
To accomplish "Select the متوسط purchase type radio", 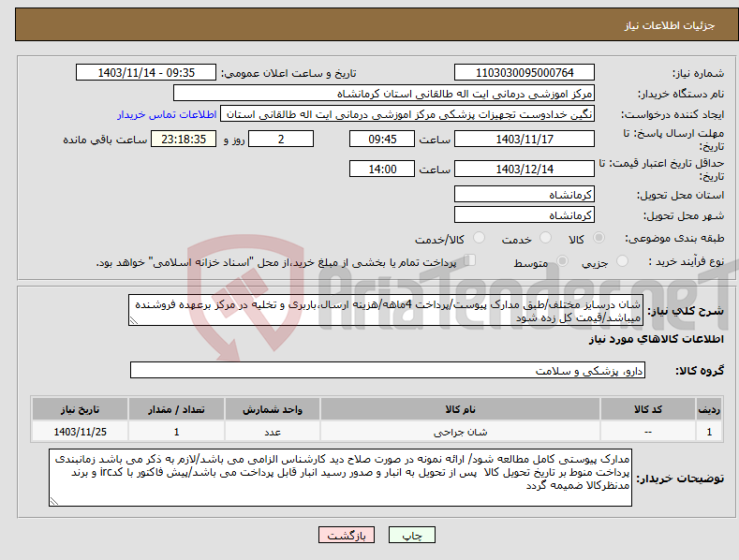I will [562, 261].
